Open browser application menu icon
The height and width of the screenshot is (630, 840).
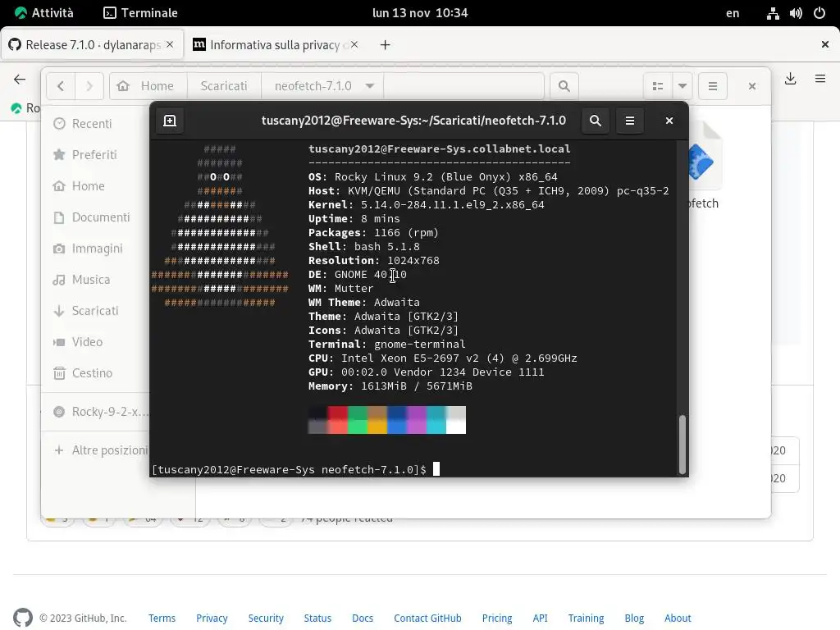[x=820, y=79]
